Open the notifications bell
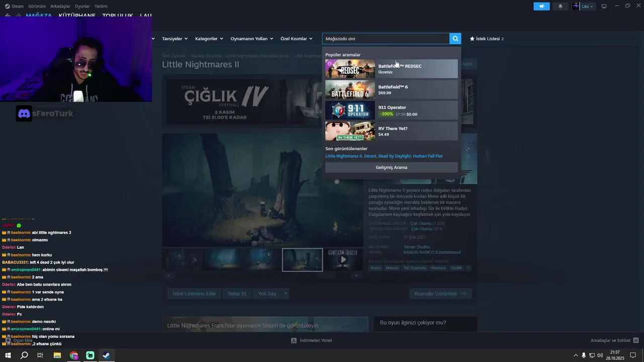 [x=560, y=6]
